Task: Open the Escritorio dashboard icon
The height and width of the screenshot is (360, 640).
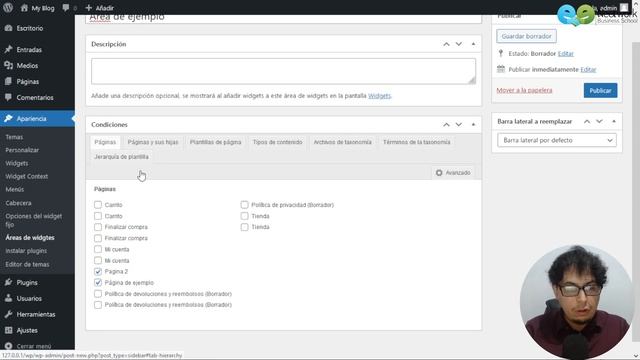Action: 8,28
